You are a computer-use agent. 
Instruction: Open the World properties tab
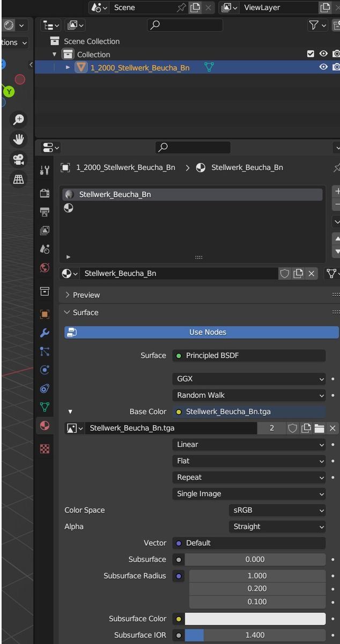pyautogui.click(x=45, y=268)
